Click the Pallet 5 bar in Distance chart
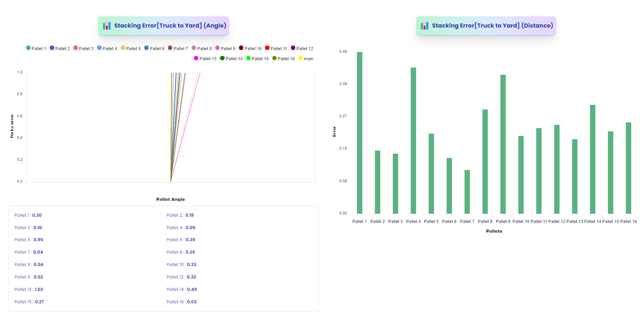This screenshot has height=315, width=644. pyautogui.click(x=431, y=174)
